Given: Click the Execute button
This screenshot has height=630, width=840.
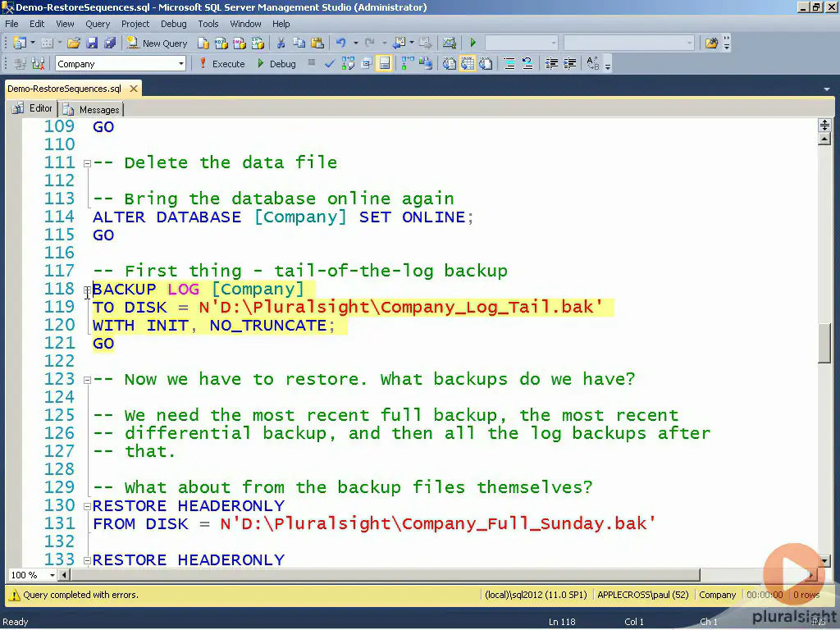Looking at the screenshot, I should [221, 64].
